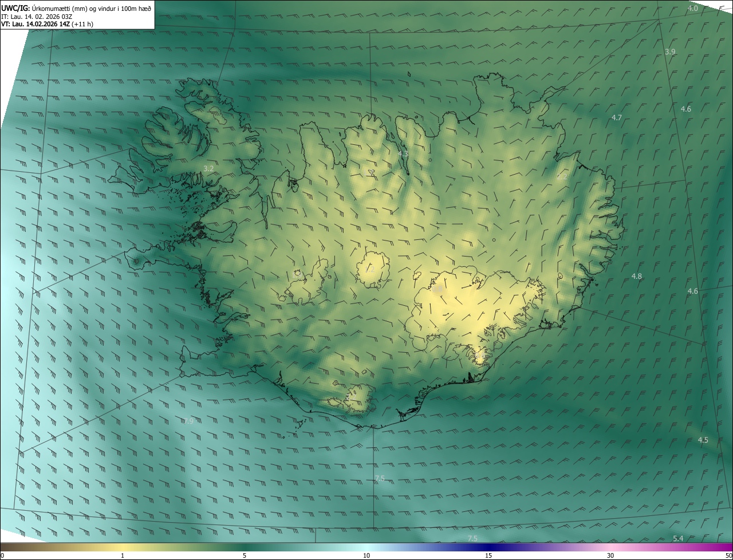Click the 0.8 value on the large glacier
This screenshot has width=733, height=560.
pyautogui.click(x=438, y=290)
